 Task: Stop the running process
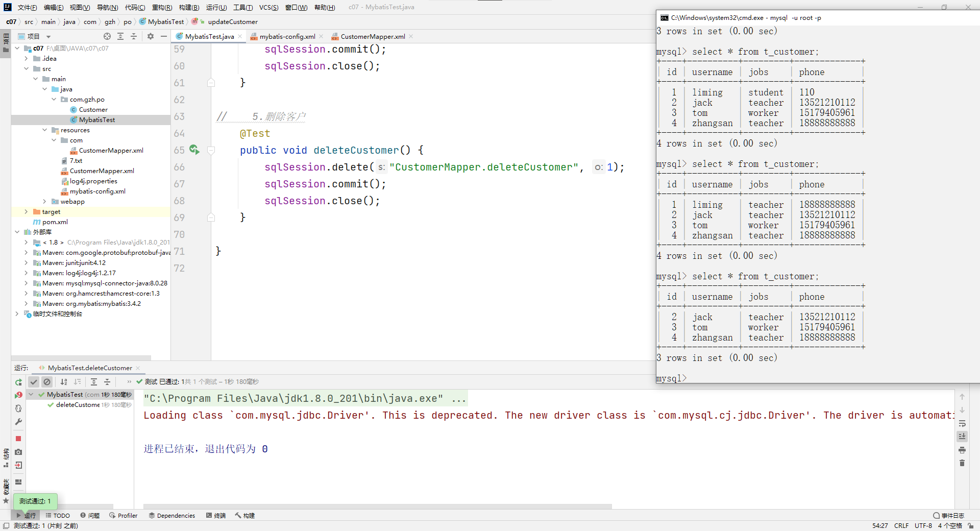click(x=18, y=439)
